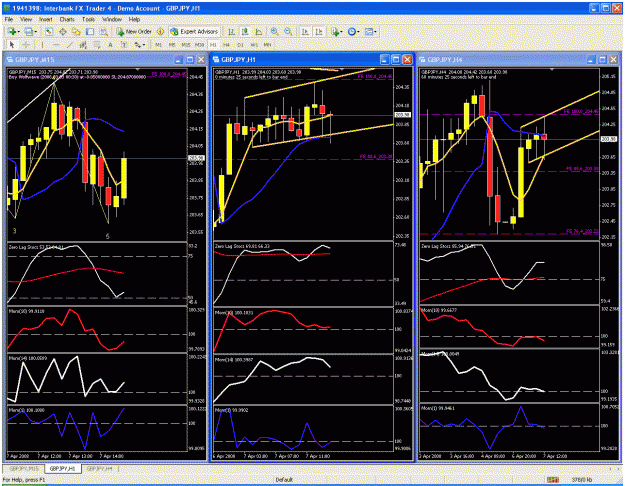
Task: Open the Help menu
Action: pyautogui.click(x=134, y=19)
